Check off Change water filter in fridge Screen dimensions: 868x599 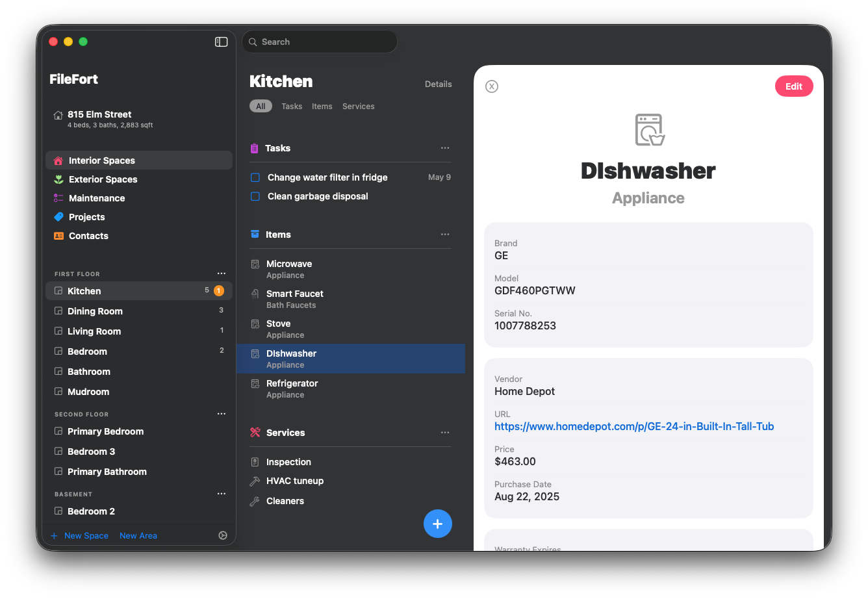(255, 177)
